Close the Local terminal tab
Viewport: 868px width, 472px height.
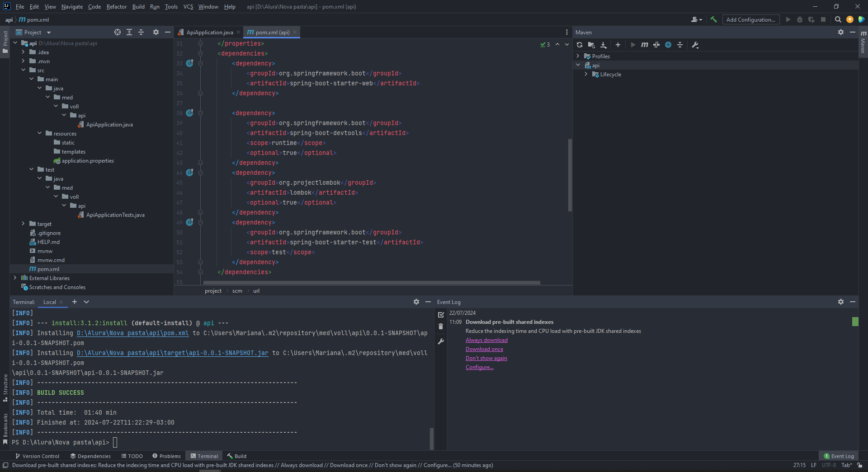click(x=61, y=302)
